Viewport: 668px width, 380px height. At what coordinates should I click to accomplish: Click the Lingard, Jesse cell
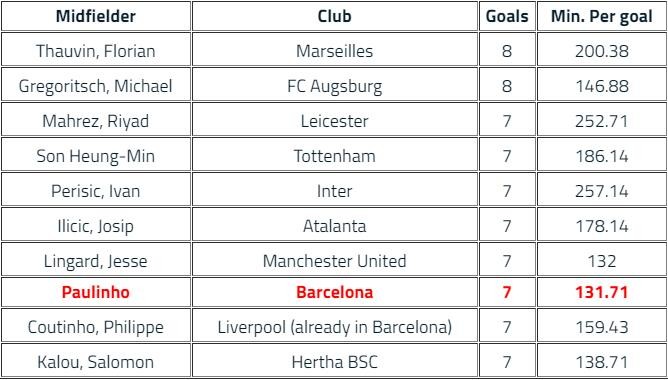coord(96,261)
